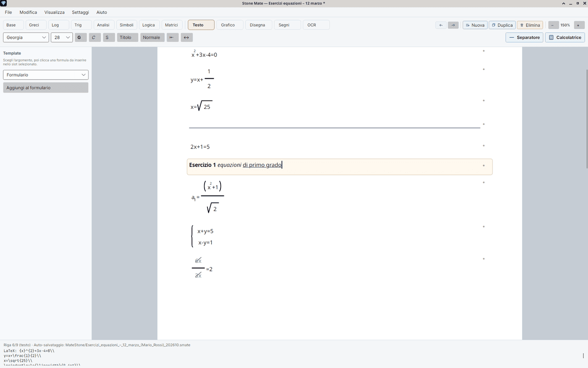This screenshot has width=588, height=368.
Task: Insert a Separatore line
Action: (525, 37)
